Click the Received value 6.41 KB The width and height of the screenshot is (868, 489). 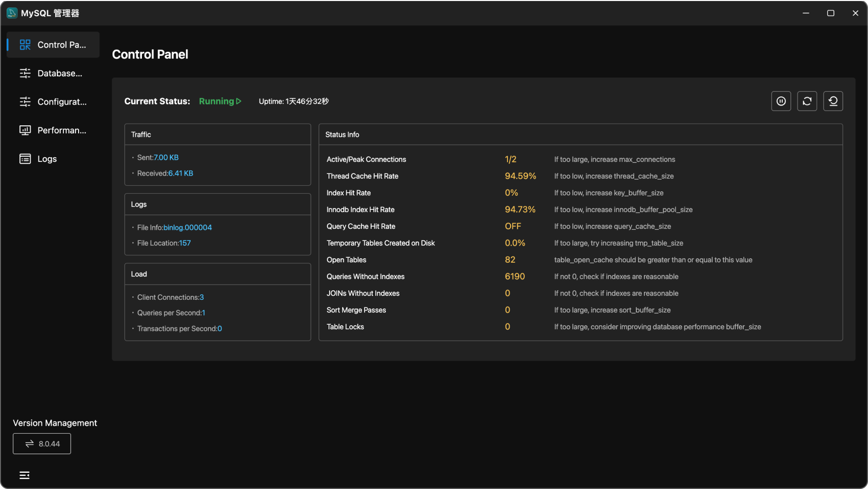[x=180, y=173]
